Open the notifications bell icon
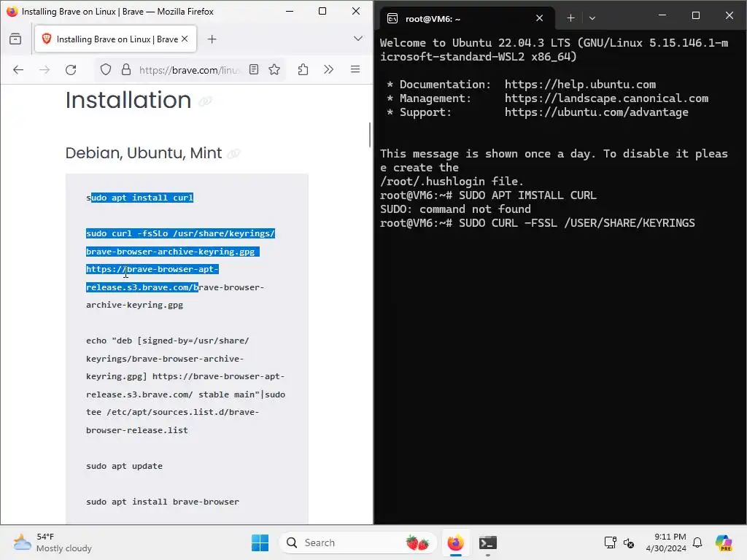 point(697,542)
